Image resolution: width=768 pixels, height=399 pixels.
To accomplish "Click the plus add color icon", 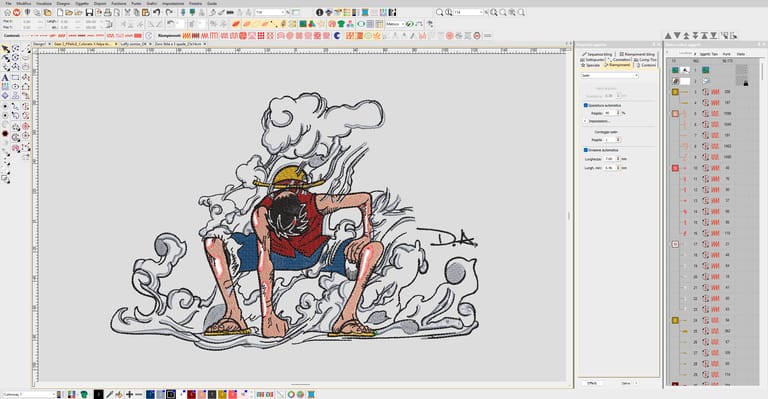I will point(129,394).
